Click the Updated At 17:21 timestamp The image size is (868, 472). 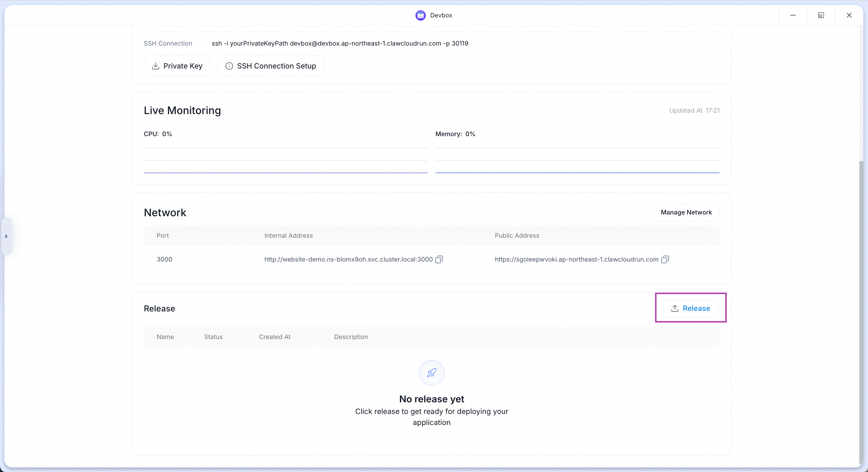[694, 111]
